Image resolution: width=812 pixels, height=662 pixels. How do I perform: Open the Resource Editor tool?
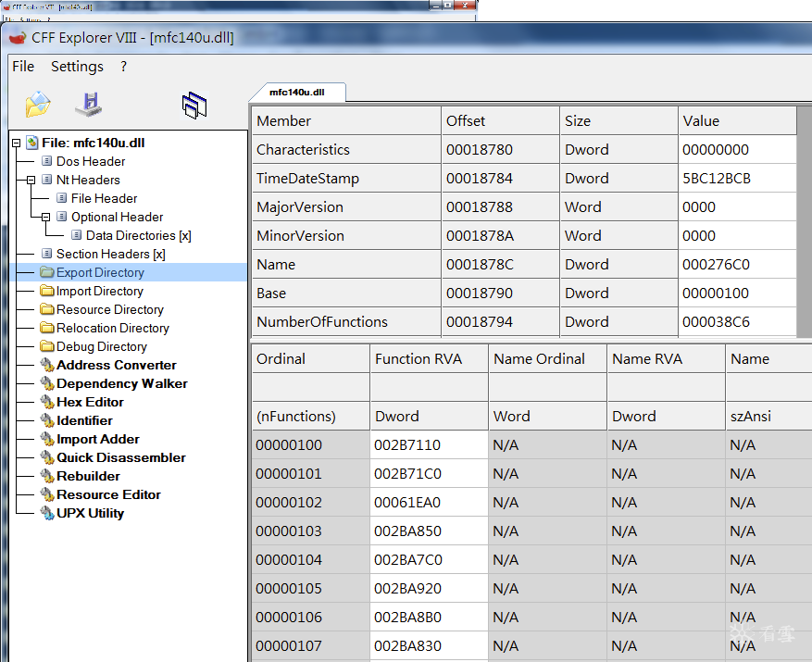click(x=108, y=494)
